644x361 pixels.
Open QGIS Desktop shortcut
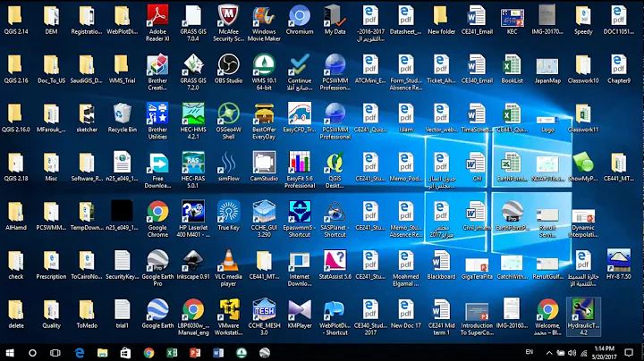[x=335, y=170]
